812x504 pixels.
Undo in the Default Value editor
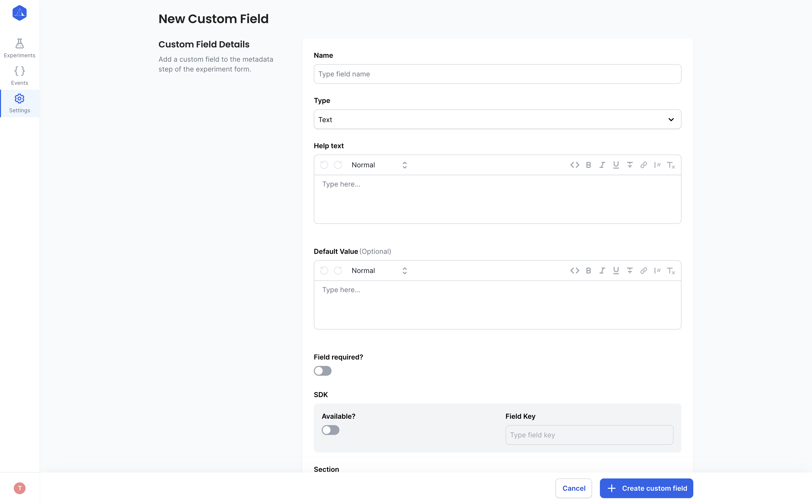tap(324, 271)
